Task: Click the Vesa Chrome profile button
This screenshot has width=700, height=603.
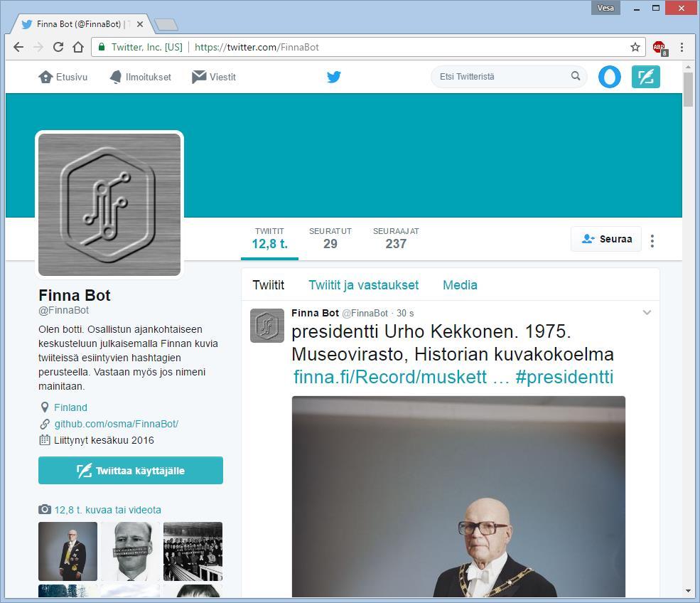Action: tap(605, 8)
